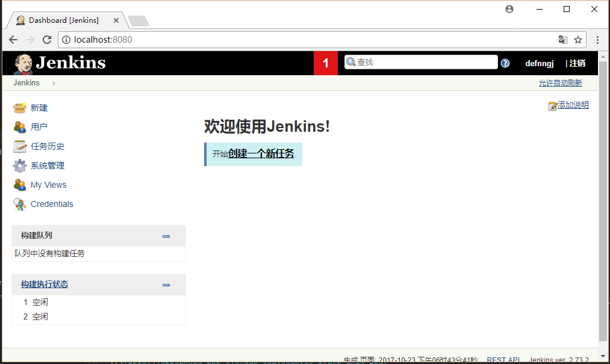Image resolution: width=610 pixels, height=364 pixels.
Task: Open the Jenkins title link in header
Action: coord(70,63)
